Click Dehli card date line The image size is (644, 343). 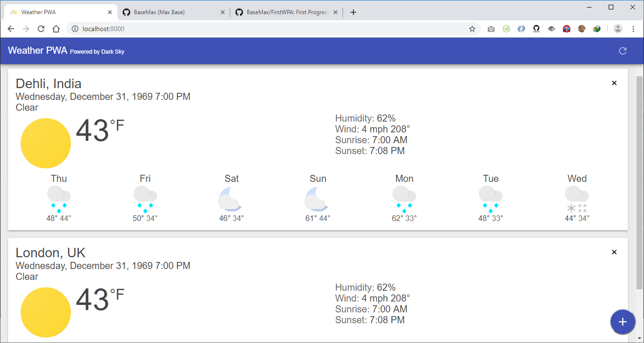pyautogui.click(x=103, y=97)
